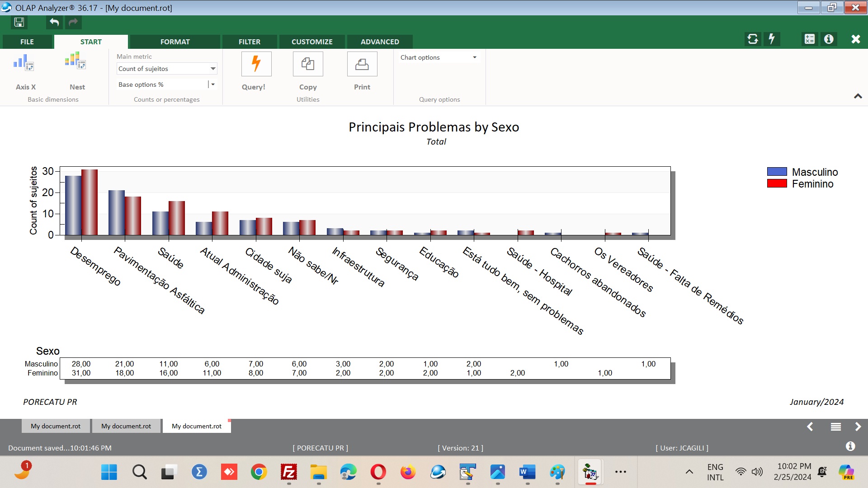Screen dimensions: 868x488
Task: Switch to the FORMAT ribbon tab
Action: (175, 42)
